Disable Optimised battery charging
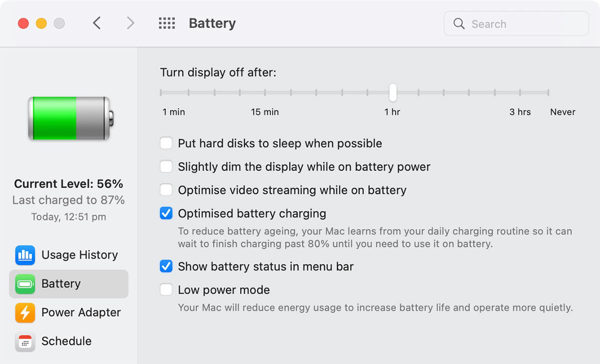 click(x=166, y=213)
